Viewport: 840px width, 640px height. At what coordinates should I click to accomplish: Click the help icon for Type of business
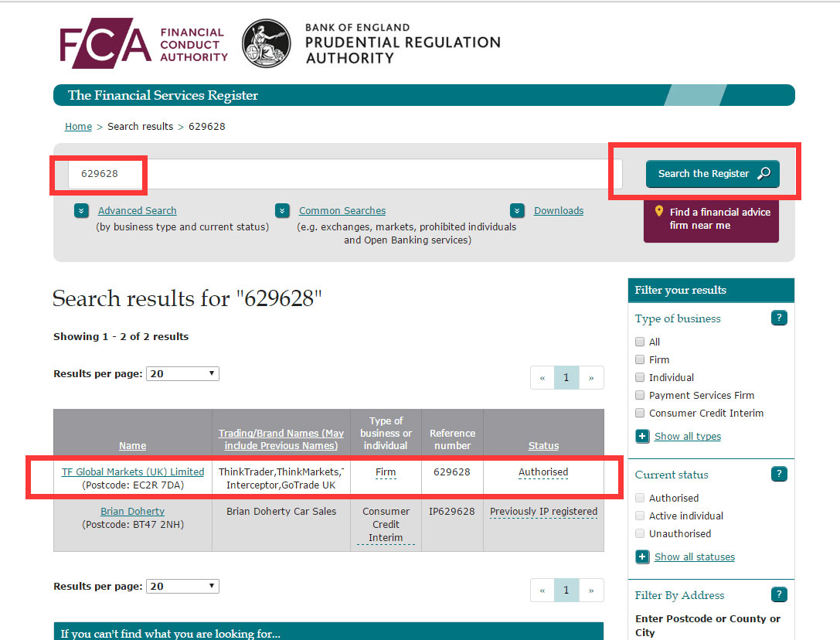(x=779, y=318)
